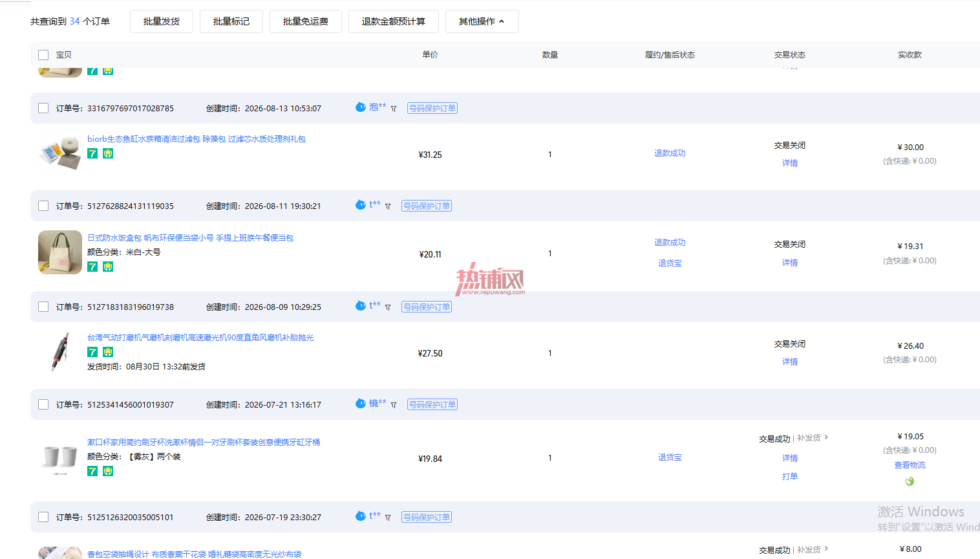Check order 3316797697017028785 checkbox
This screenshot has height=559, width=980.
point(43,108)
